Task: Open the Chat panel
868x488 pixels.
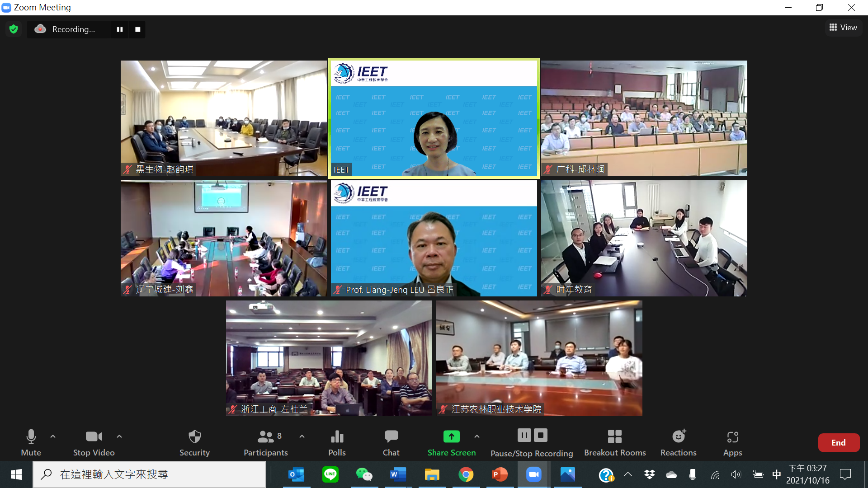Action: click(391, 442)
